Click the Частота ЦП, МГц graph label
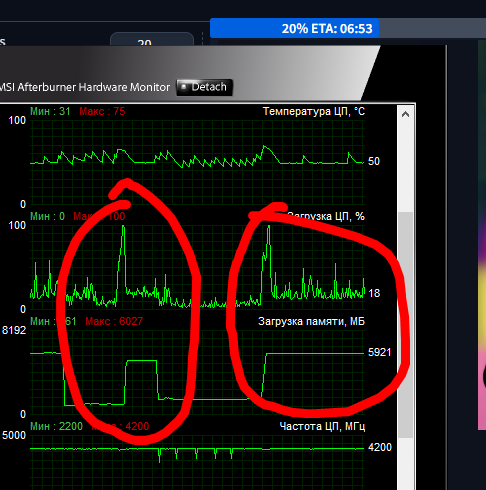This screenshot has width=486, height=490. pyautogui.click(x=322, y=426)
